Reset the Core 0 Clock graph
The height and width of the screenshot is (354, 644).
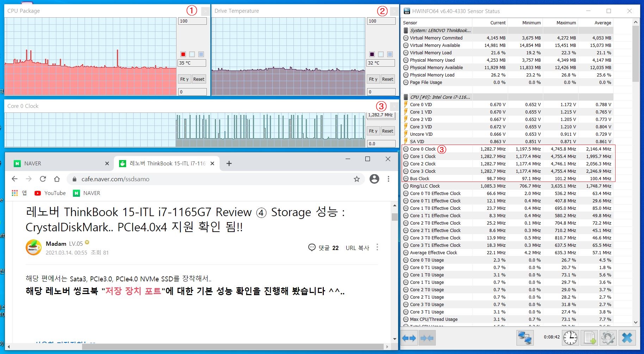(388, 131)
